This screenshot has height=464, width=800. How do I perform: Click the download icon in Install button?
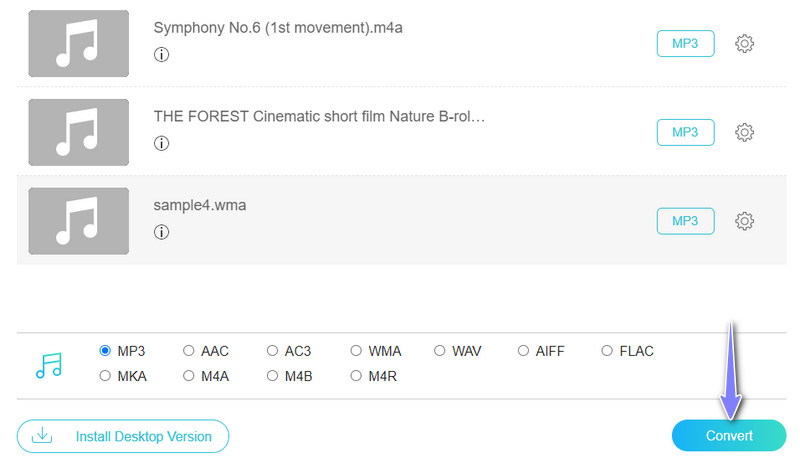coord(42,436)
